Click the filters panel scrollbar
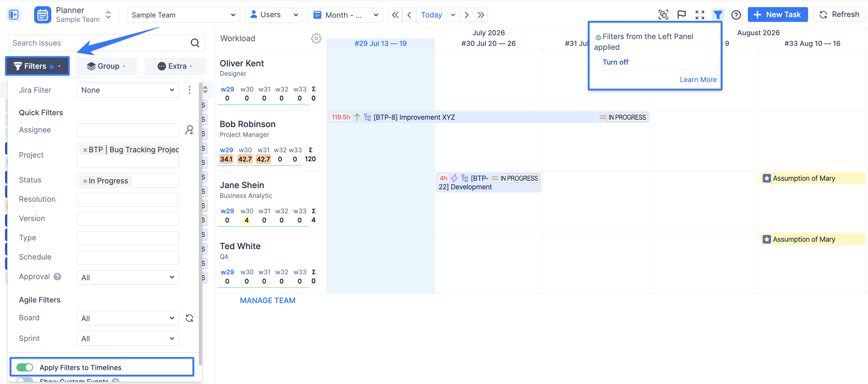This screenshot has height=384, width=868. coord(201,223)
